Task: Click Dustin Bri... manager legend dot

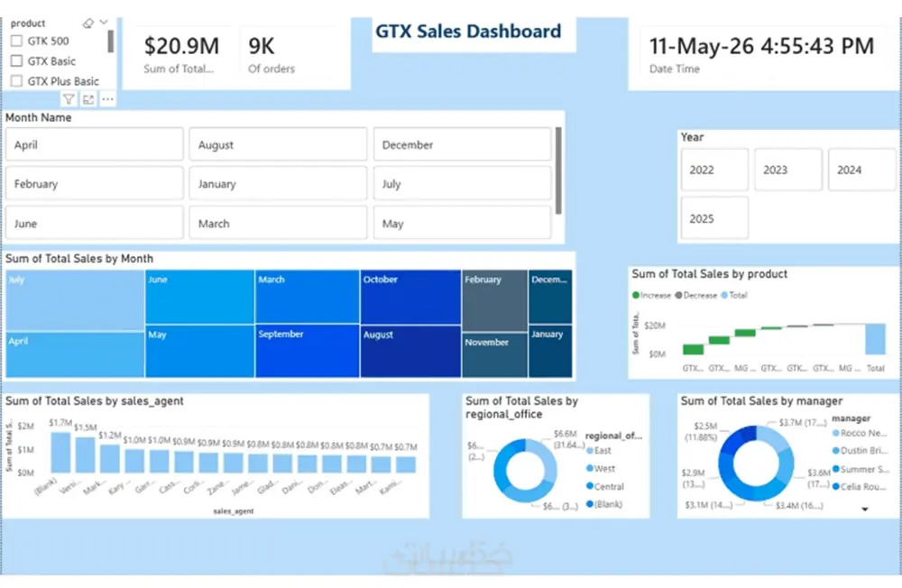Action: [x=836, y=451]
